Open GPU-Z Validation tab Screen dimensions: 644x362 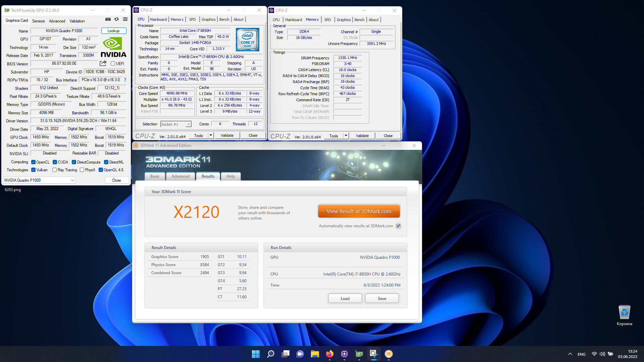click(77, 21)
